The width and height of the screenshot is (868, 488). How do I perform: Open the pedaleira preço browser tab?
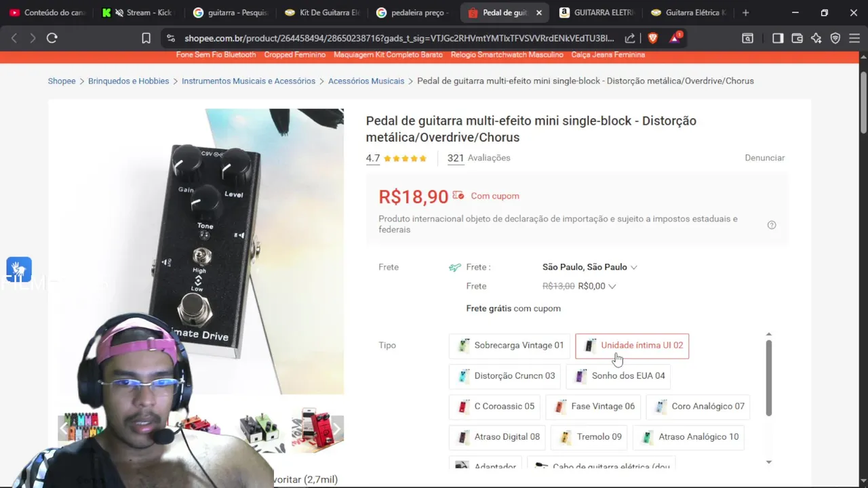(x=412, y=12)
